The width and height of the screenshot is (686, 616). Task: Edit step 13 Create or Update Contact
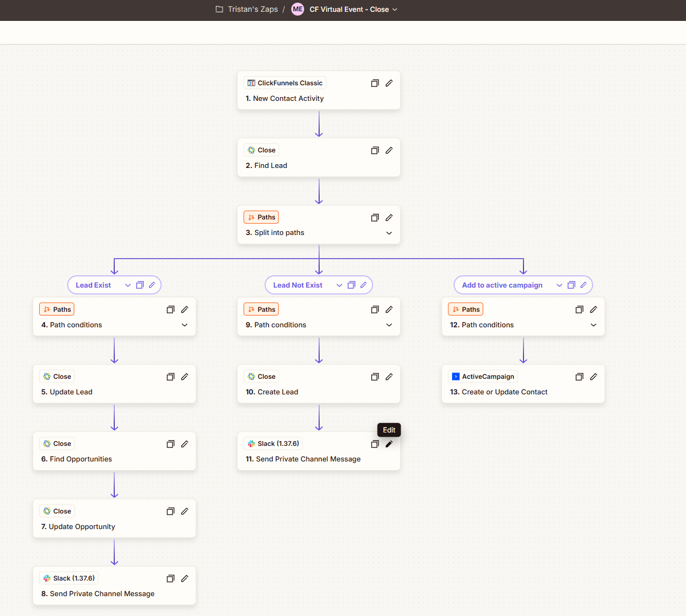point(593,377)
